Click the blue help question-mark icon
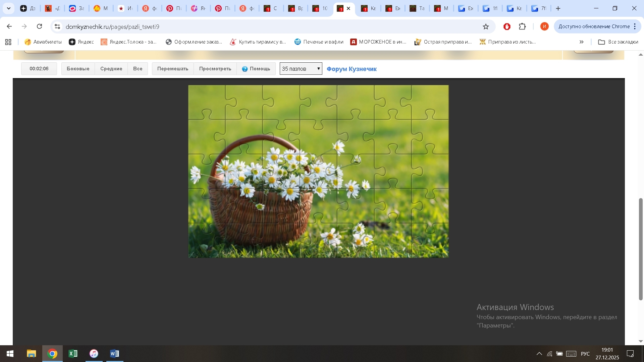This screenshot has height=362, width=644. (245, 69)
